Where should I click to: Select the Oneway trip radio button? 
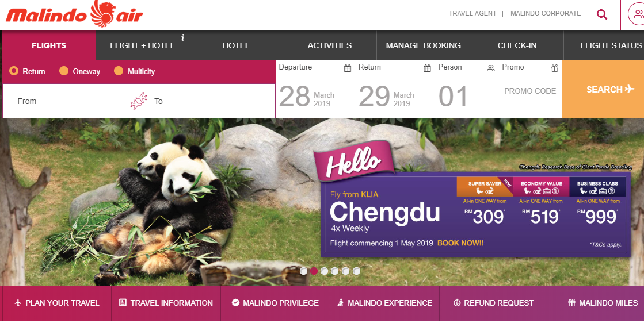point(64,71)
